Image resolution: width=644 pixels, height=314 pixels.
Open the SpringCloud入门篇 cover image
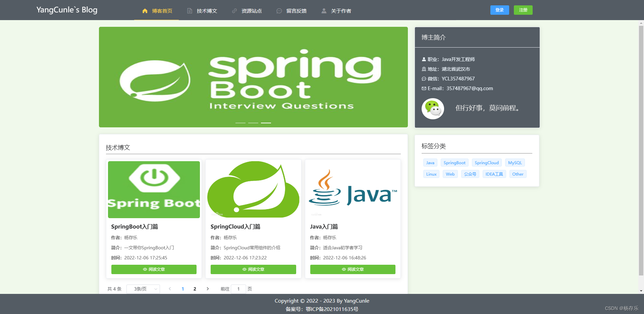(x=253, y=190)
